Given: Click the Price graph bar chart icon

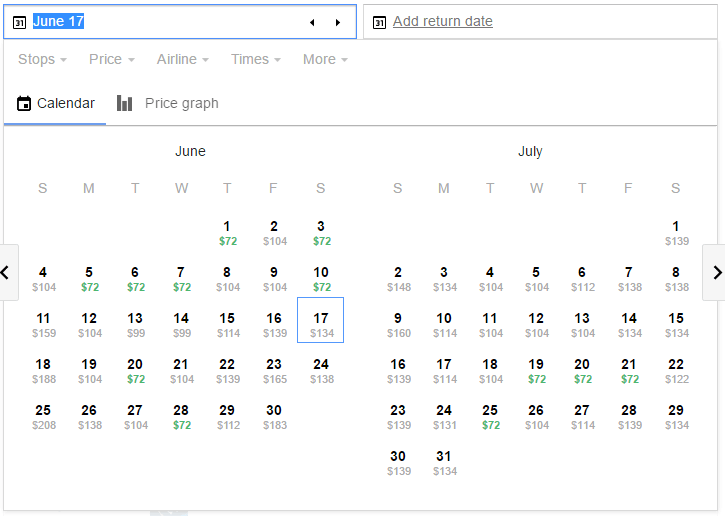Looking at the screenshot, I should pos(125,103).
